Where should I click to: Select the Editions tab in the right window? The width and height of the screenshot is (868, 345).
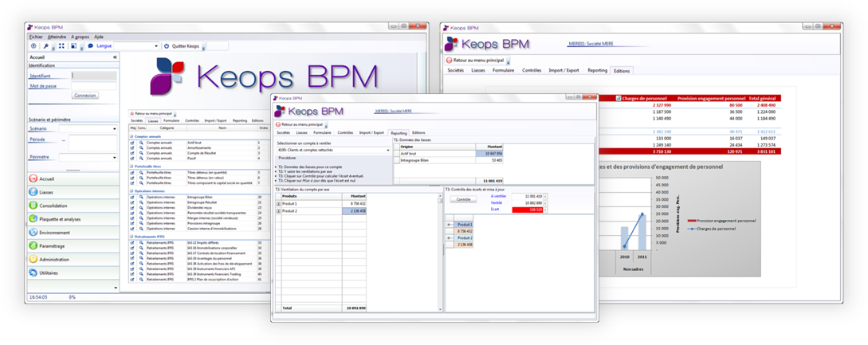(622, 71)
